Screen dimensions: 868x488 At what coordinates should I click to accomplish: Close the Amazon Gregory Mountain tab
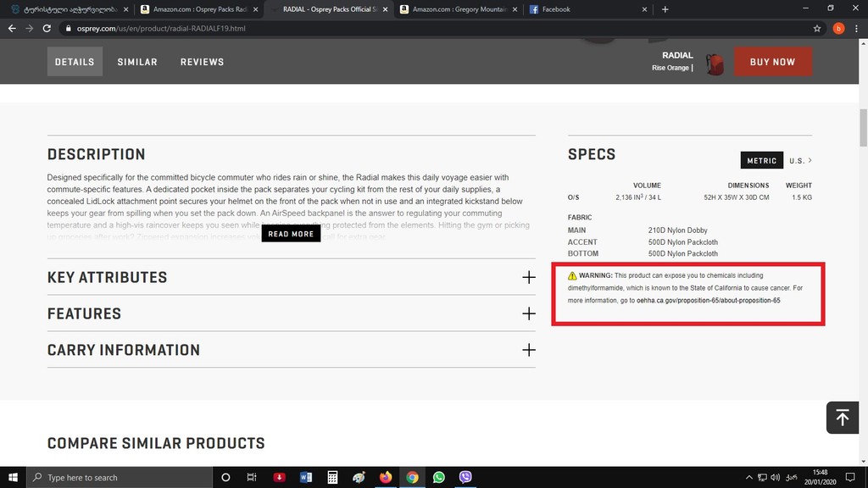(515, 9)
